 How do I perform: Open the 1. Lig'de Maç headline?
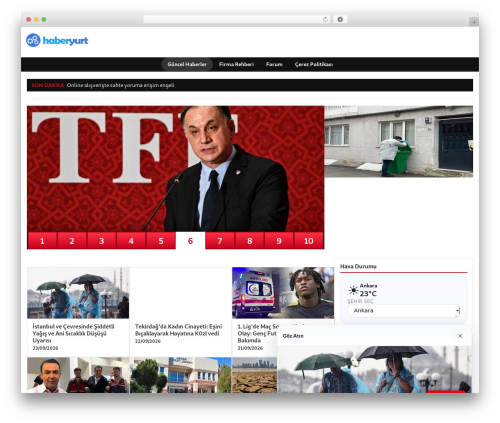click(x=257, y=333)
